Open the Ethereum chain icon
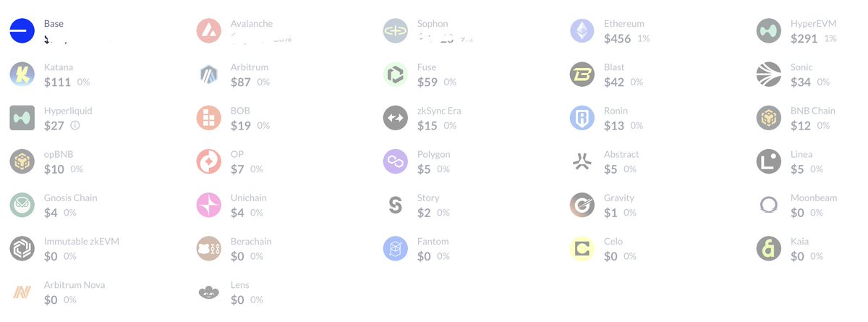 pos(582,31)
